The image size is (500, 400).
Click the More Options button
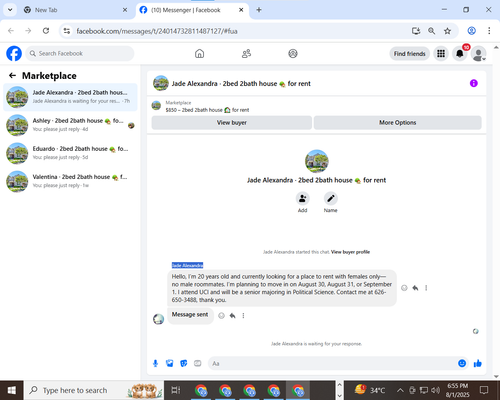tap(398, 123)
